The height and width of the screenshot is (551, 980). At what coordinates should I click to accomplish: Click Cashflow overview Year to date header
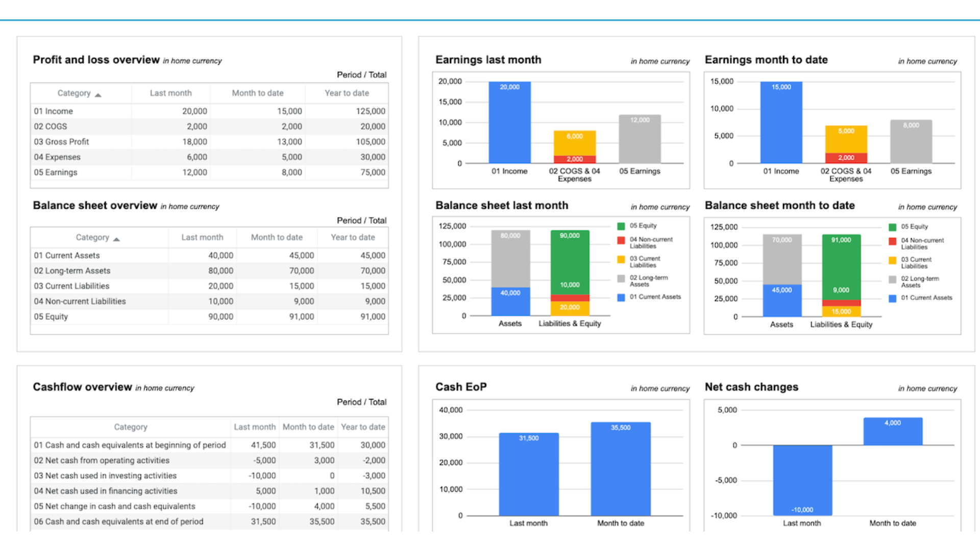(363, 427)
